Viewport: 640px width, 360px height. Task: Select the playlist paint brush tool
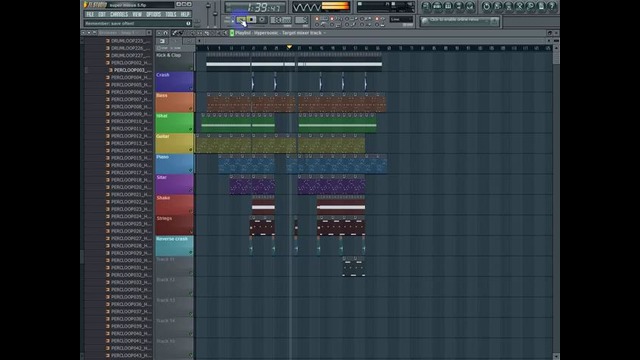(180, 33)
